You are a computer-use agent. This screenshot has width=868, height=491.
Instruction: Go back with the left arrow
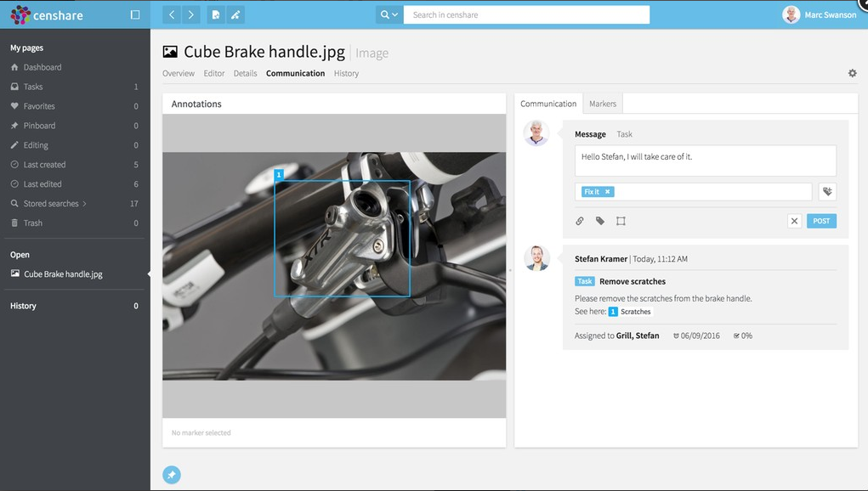click(x=172, y=14)
